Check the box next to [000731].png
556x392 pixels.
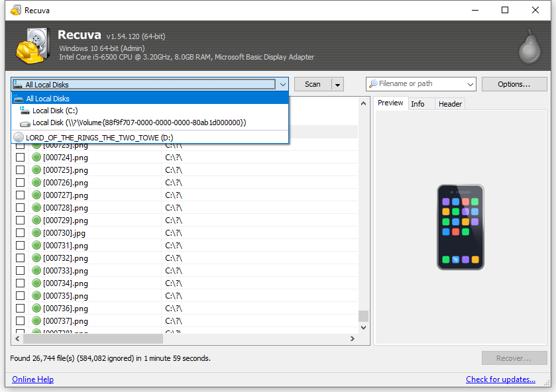[20, 246]
